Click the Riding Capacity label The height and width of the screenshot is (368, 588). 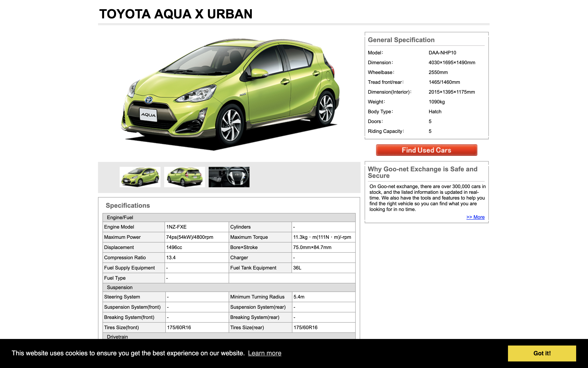tap(386, 131)
